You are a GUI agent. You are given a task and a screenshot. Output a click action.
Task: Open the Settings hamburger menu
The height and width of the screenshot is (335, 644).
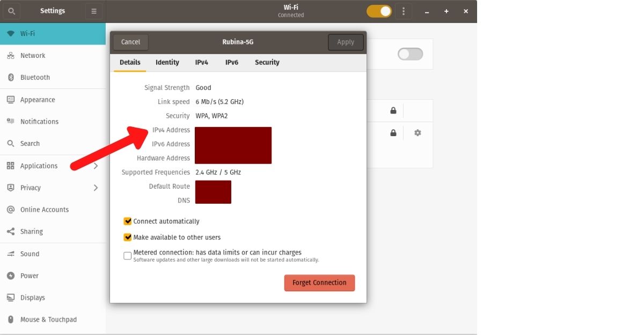[93, 11]
